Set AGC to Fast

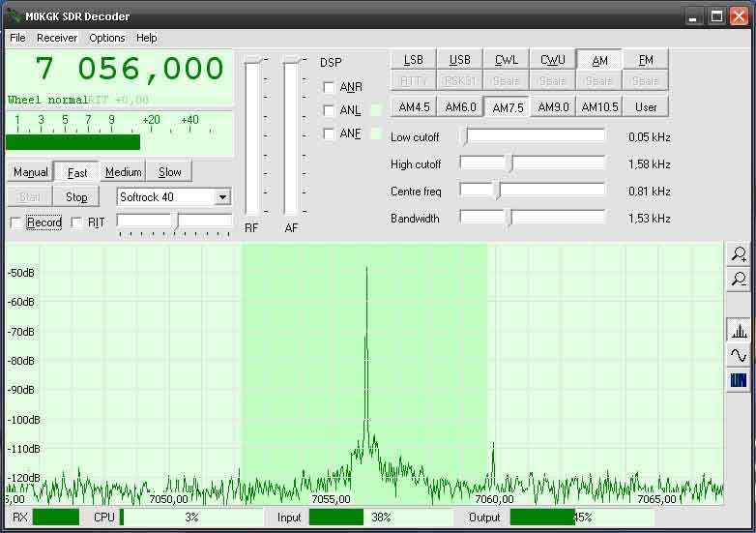point(77,173)
